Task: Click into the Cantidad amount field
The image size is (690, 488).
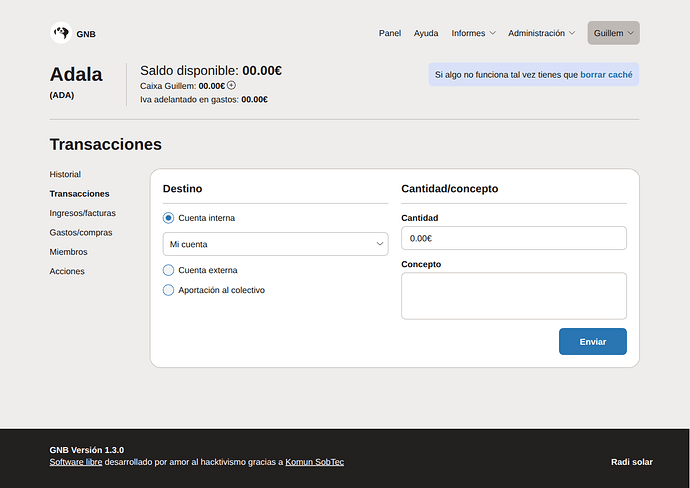Action: [x=513, y=238]
